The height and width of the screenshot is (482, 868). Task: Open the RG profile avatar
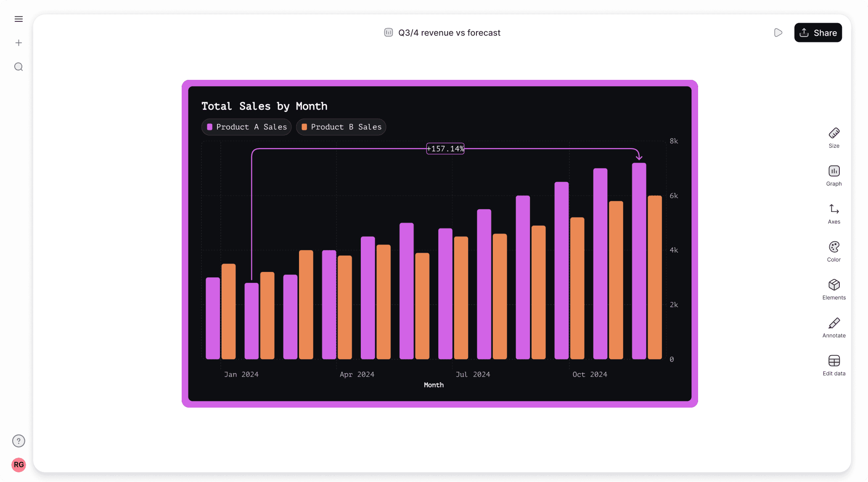click(19, 465)
